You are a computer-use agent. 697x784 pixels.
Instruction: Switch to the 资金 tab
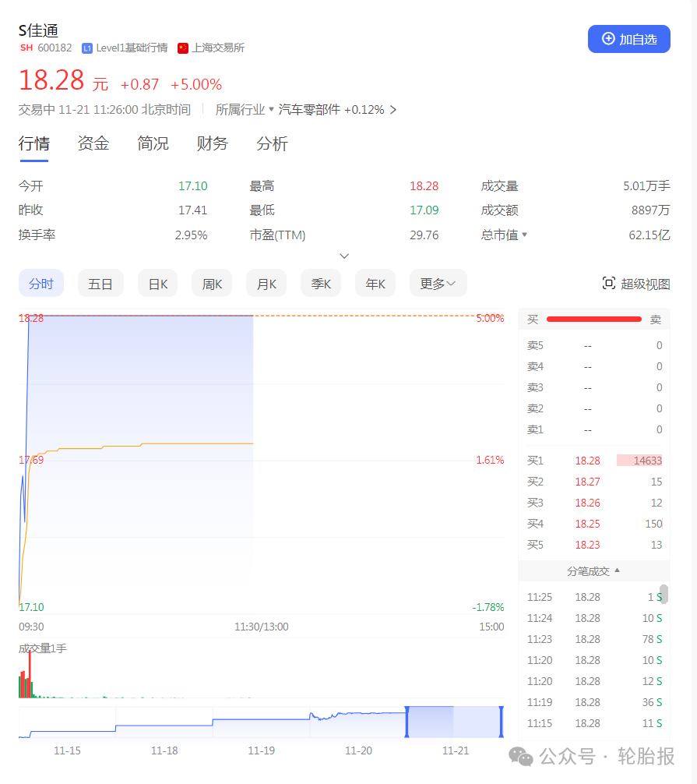pos(93,143)
